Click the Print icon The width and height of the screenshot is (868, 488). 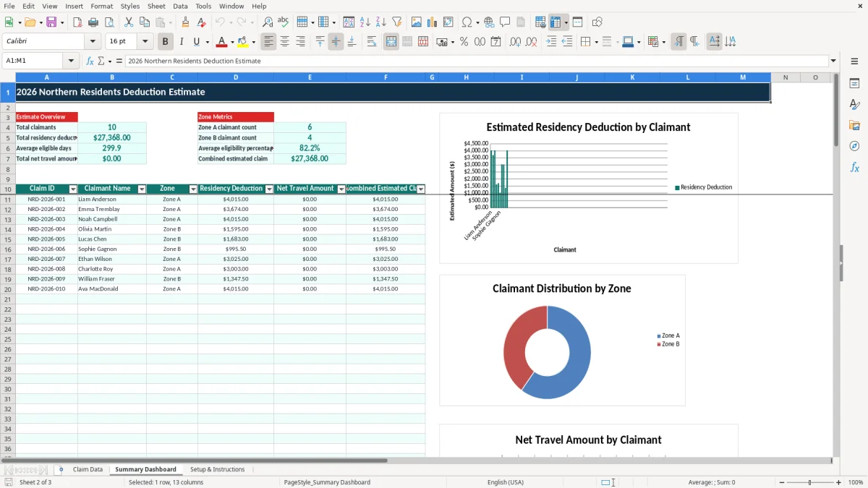coord(93,22)
